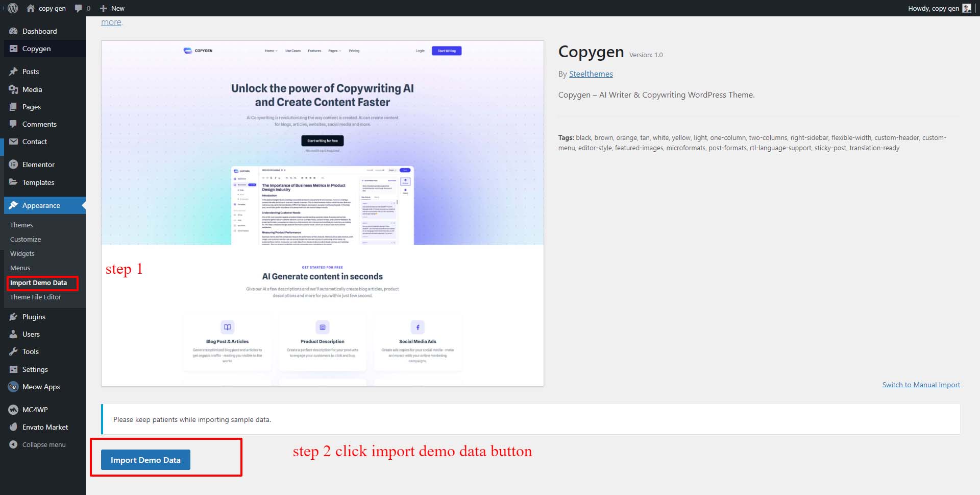
Task: Click the blue Import Demo Data button
Action: tap(145, 460)
